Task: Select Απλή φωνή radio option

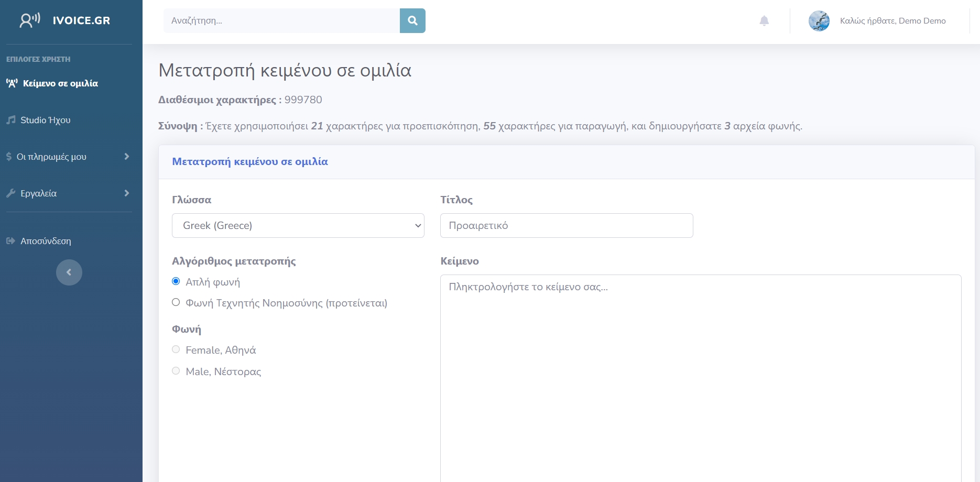Action: coord(176,281)
